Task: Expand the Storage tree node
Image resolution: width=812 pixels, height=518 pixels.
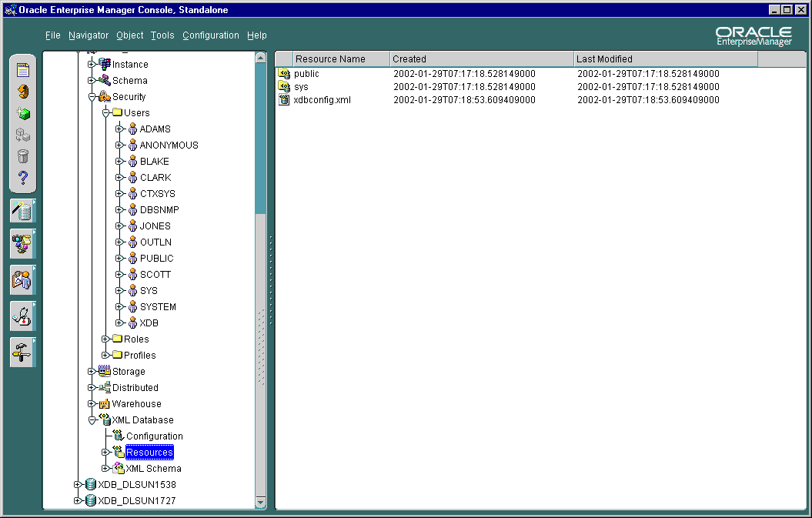Action: point(92,371)
